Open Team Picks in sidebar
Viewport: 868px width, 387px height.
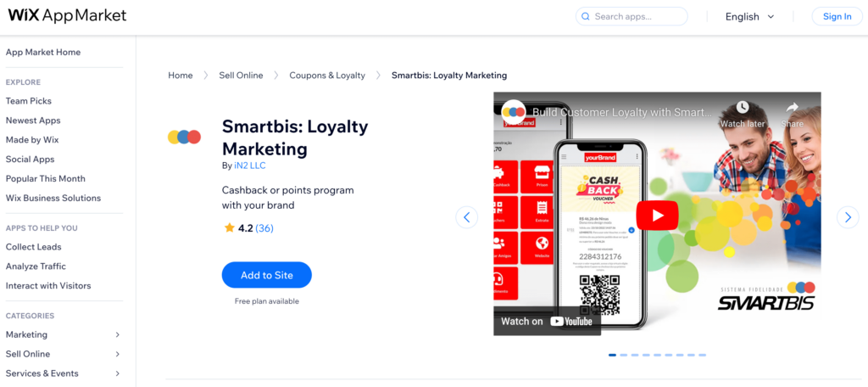click(x=29, y=101)
